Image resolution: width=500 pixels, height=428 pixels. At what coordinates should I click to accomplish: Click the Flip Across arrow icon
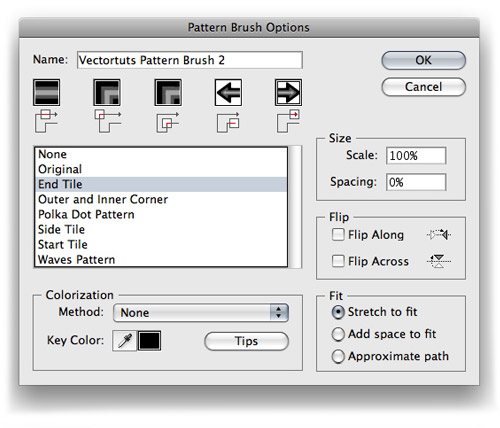pyautogui.click(x=439, y=261)
